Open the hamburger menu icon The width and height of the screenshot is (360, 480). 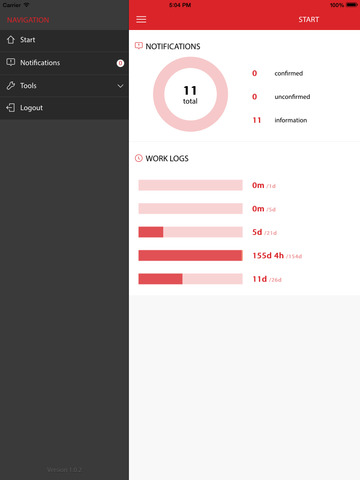click(141, 19)
